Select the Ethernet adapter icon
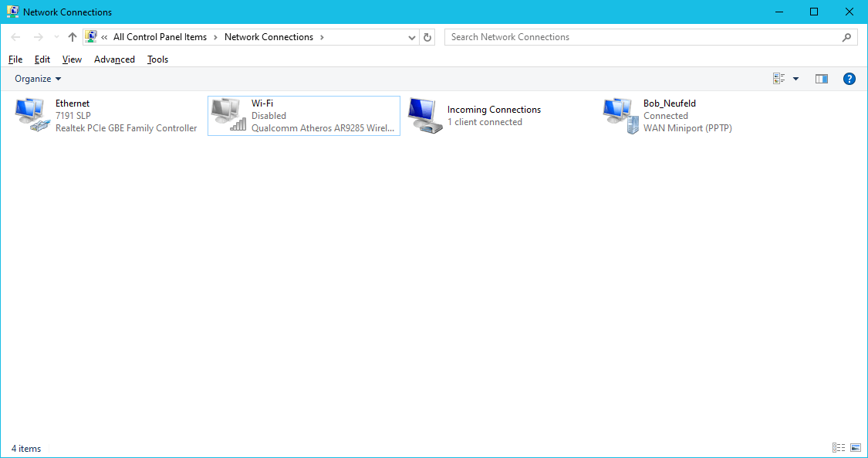The image size is (868, 458). point(31,114)
